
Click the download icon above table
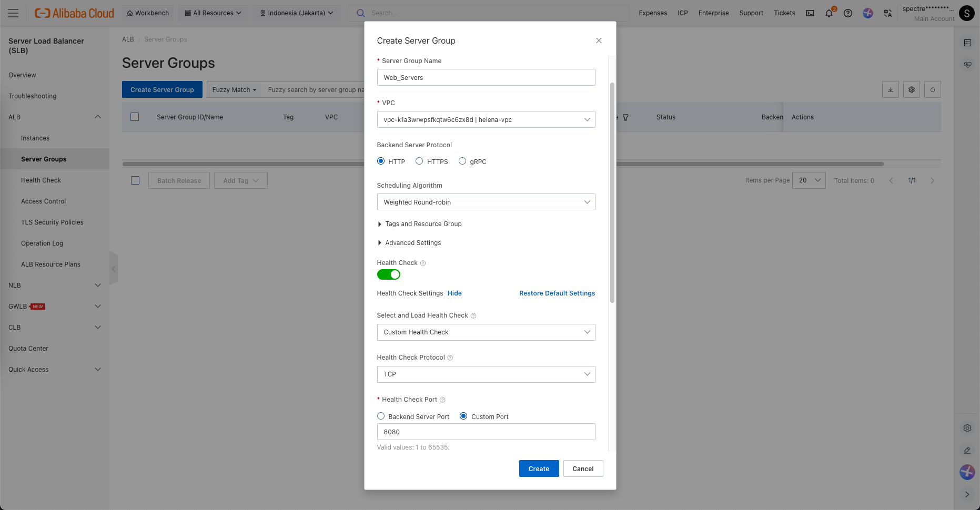pyautogui.click(x=891, y=89)
